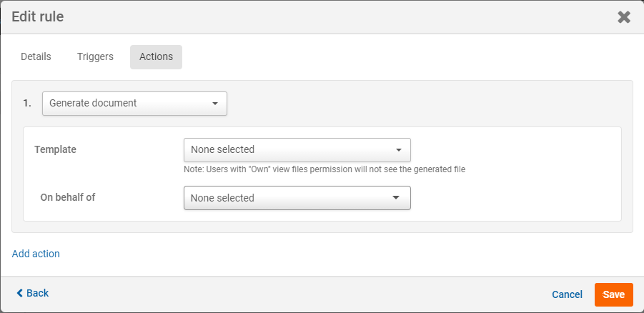Click the note about Own view permission
Screen dimensions: 644x313
coord(325,170)
